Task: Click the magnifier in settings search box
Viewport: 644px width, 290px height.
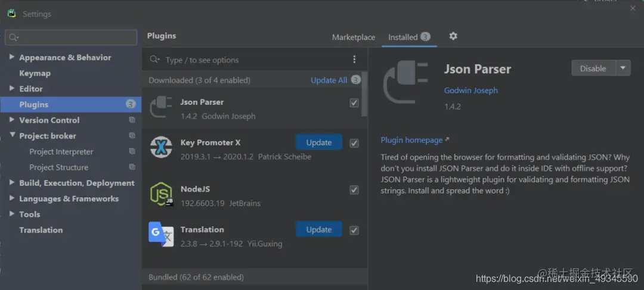Action: coord(13,38)
